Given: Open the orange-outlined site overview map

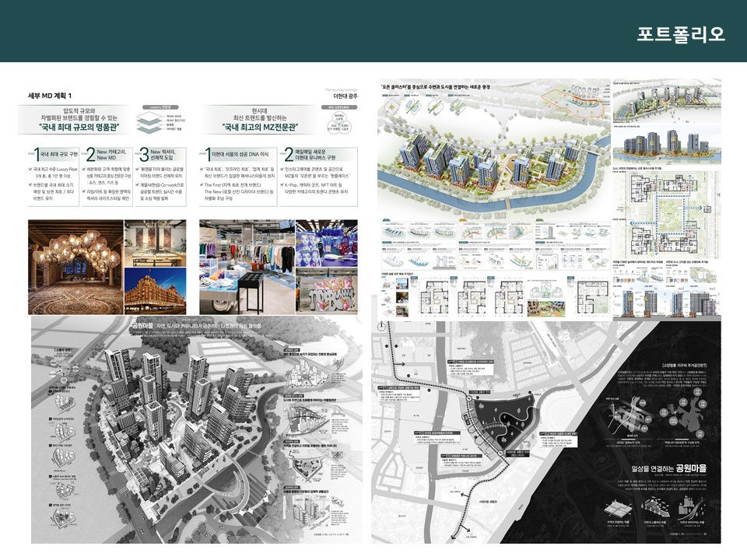Looking at the screenshot, I should coord(574,103).
